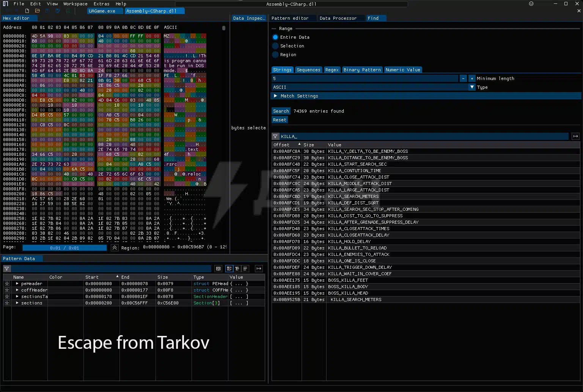Open the Workspace menu
The image size is (583, 392).
coord(75,4)
